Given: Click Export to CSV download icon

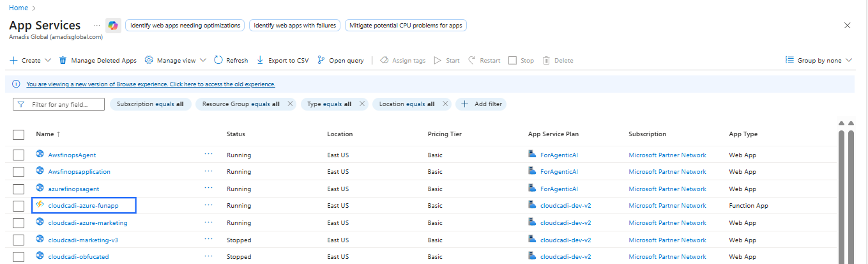Looking at the screenshot, I should [x=260, y=60].
